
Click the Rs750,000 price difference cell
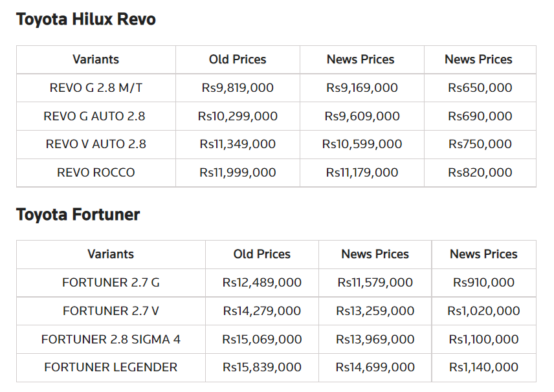(480, 144)
